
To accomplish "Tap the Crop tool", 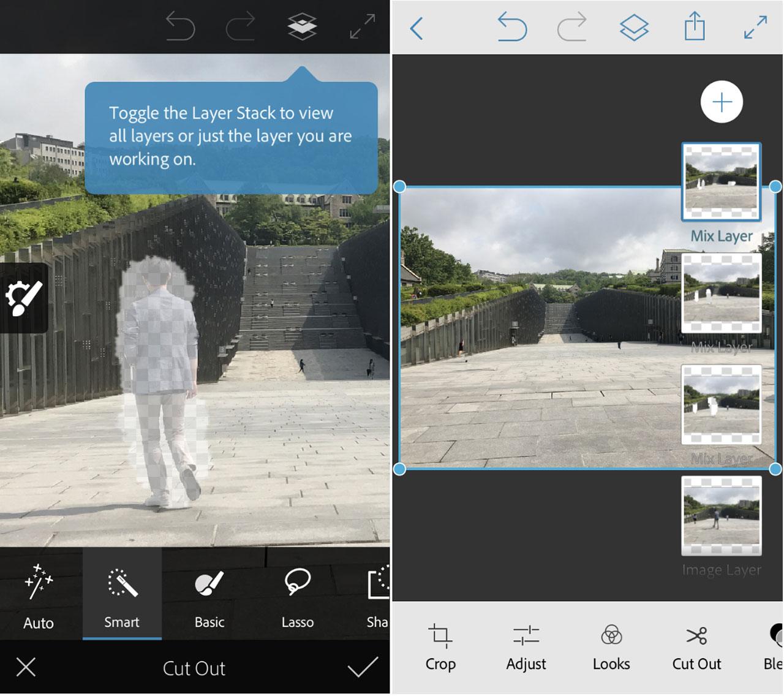I will (x=440, y=646).
